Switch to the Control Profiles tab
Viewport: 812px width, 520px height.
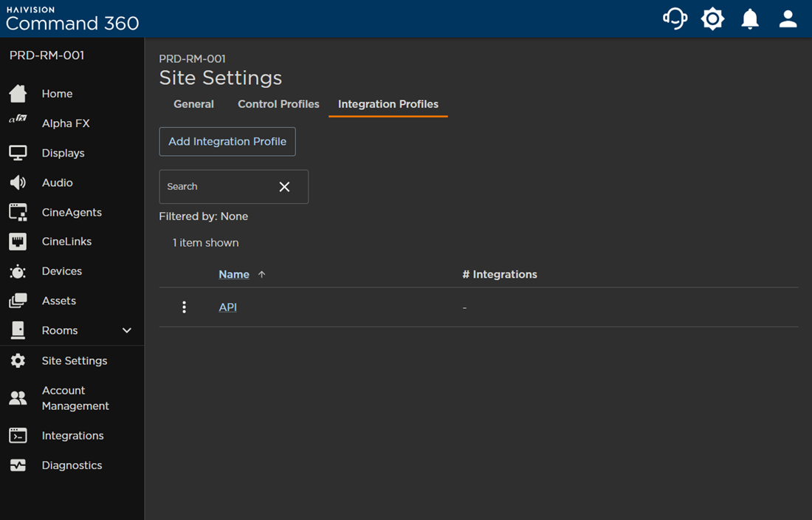[x=278, y=104]
